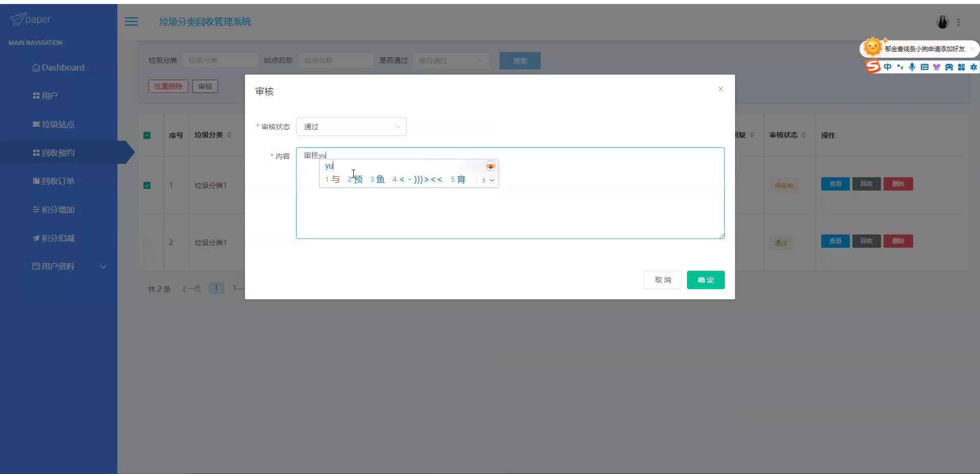
Task: Click 查看 for row 2
Action: click(x=836, y=241)
